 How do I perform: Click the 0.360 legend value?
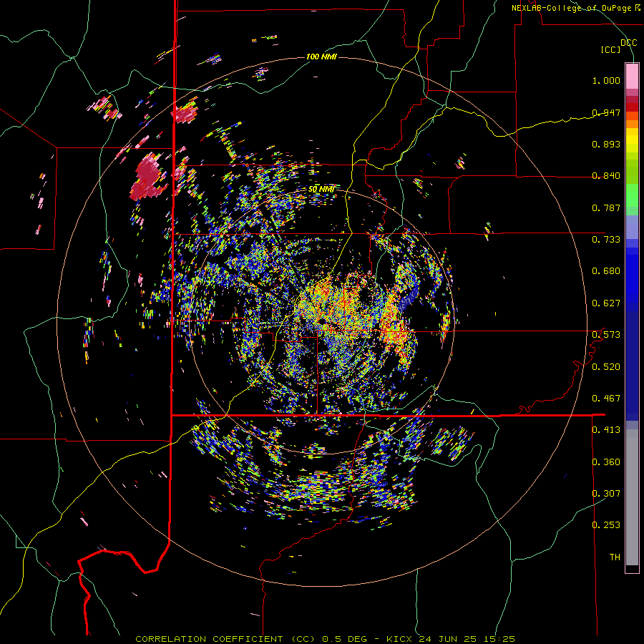(x=606, y=462)
